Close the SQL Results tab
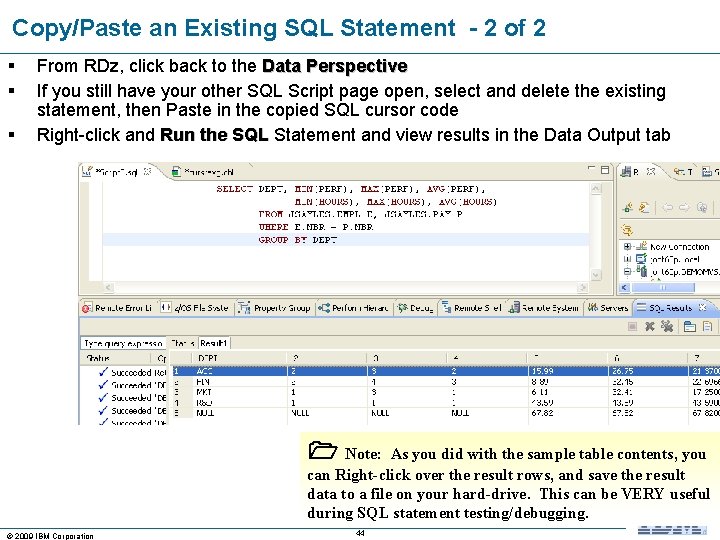Image resolution: width=720 pixels, height=540 pixels. point(702,307)
